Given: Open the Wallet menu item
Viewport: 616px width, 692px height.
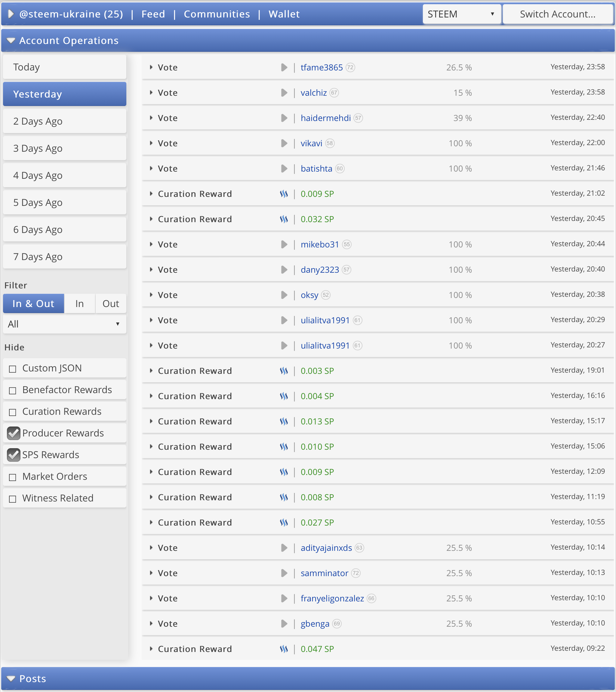Looking at the screenshot, I should (284, 14).
